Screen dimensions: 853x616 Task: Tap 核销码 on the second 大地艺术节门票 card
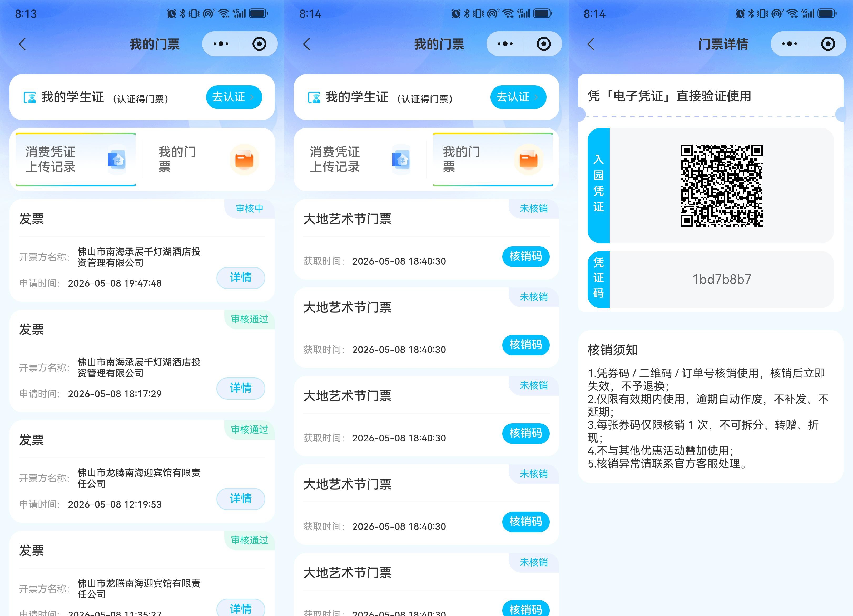click(526, 345)
